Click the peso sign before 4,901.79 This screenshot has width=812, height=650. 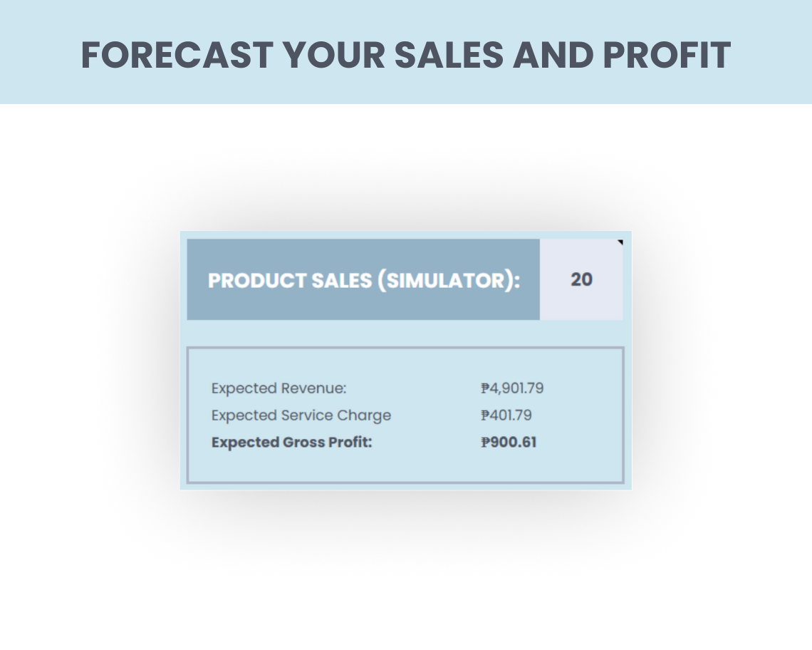485,388
